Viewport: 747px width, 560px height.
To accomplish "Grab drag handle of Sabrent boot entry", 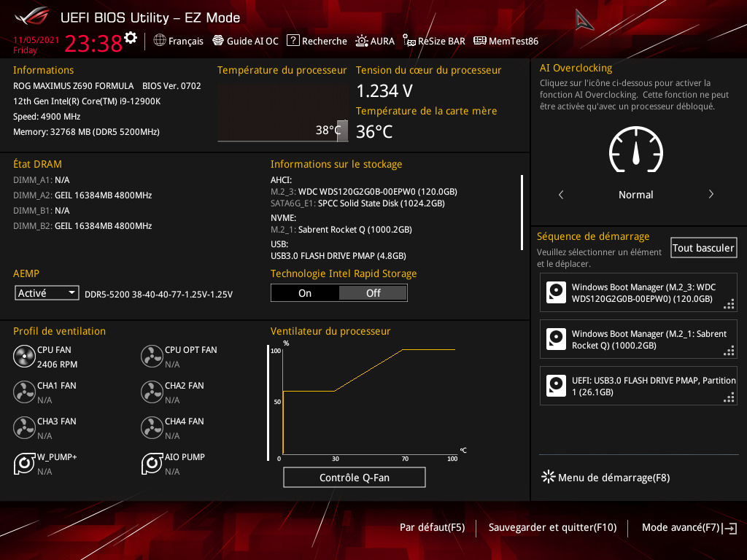I will pyautogui.click(x=729, y=351).
